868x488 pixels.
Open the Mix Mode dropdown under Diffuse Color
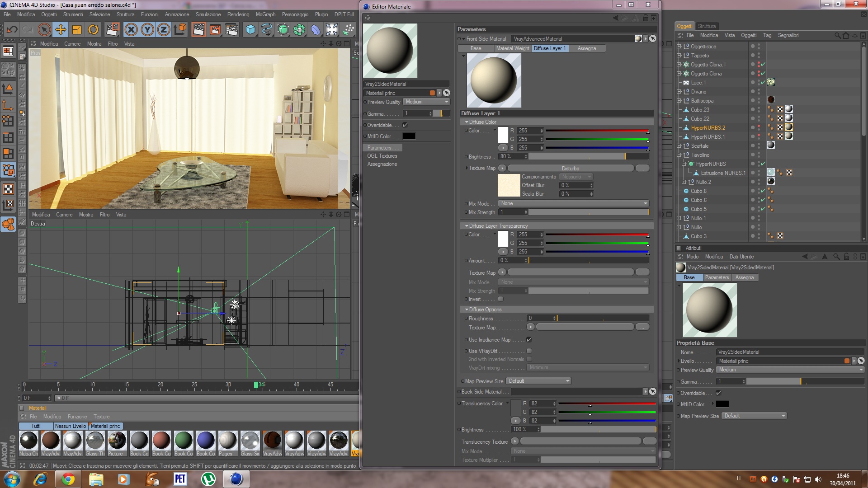tap(573, 203)
